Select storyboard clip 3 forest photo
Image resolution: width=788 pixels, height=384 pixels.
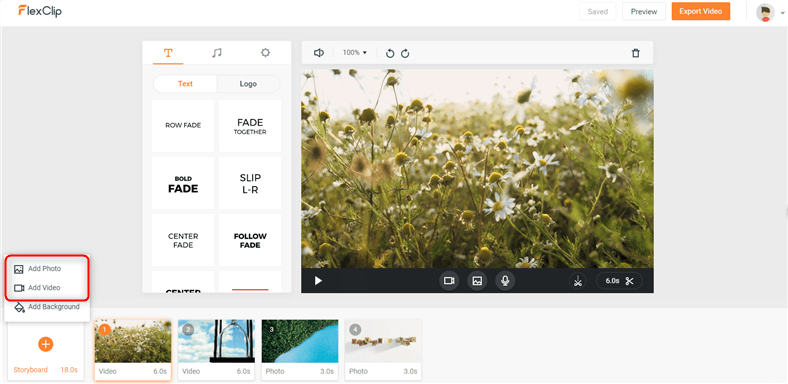click(x=300, y=350)
